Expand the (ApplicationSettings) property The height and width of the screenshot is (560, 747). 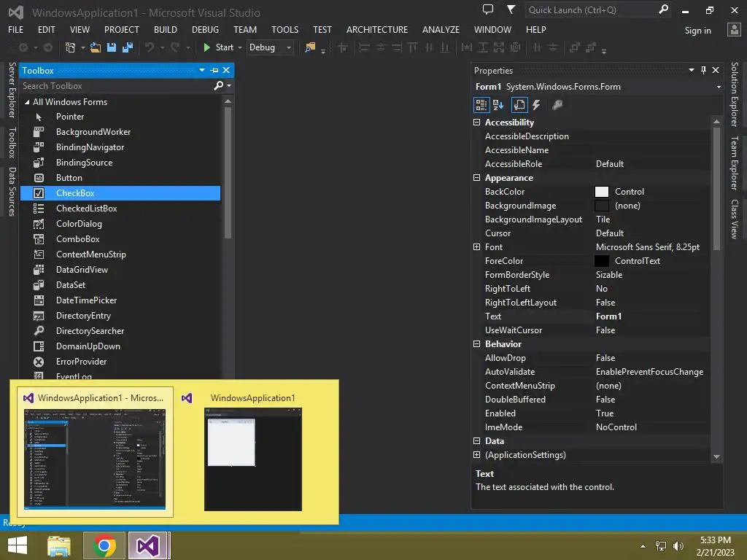476,455
